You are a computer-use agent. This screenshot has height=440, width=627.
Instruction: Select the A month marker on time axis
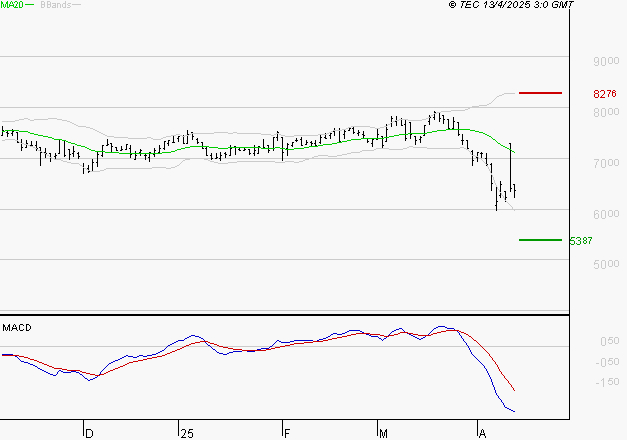click(x=481, y=433)
